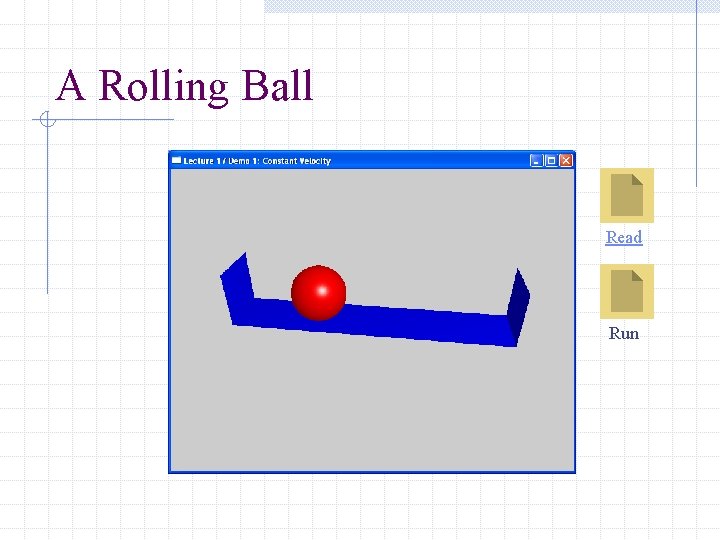Image resolution: width=720 pixels, height=540 pixels.
Task: Close the Constant Velocity demo window
Action: (x=566, y=161)
